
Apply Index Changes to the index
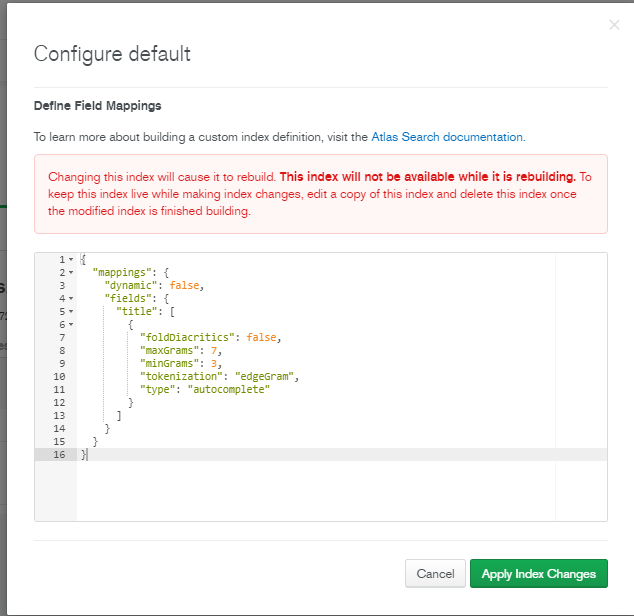[x=538, y=574]
